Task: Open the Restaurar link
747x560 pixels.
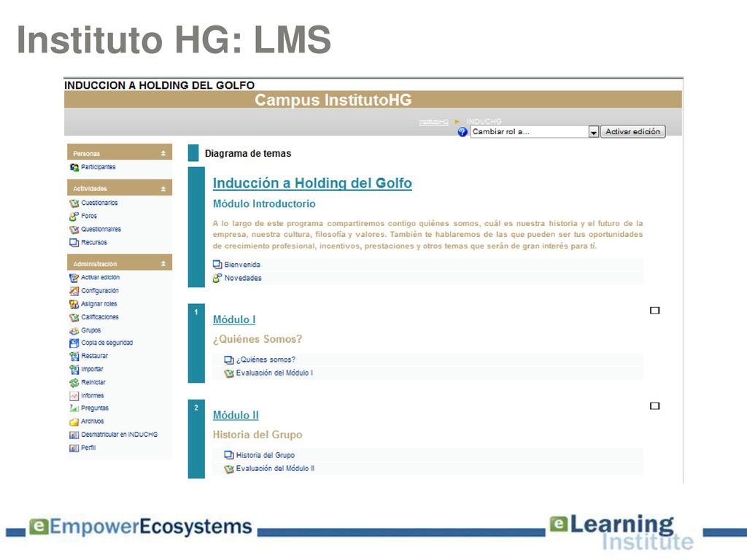Action: click(94, 356)
